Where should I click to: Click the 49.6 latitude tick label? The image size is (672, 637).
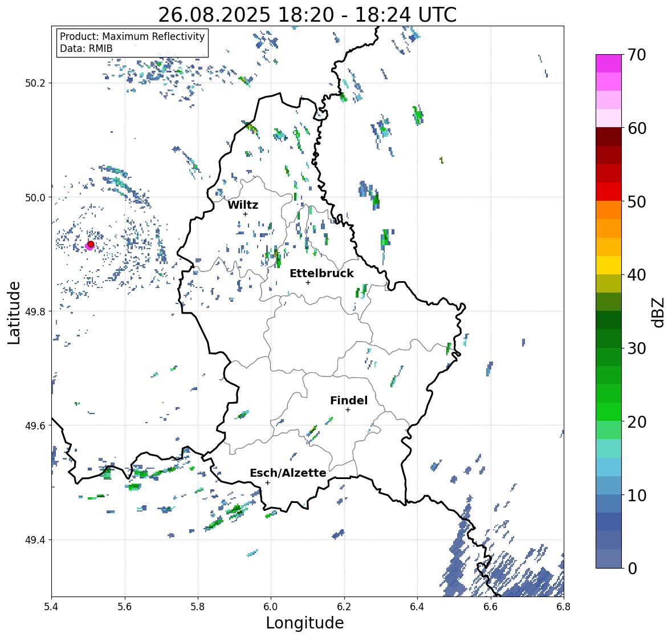point(35,425)
